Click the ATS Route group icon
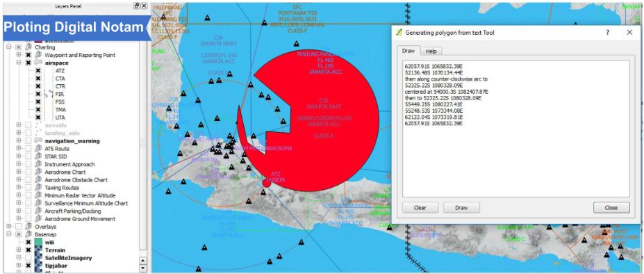 click(x=38, y=149)
